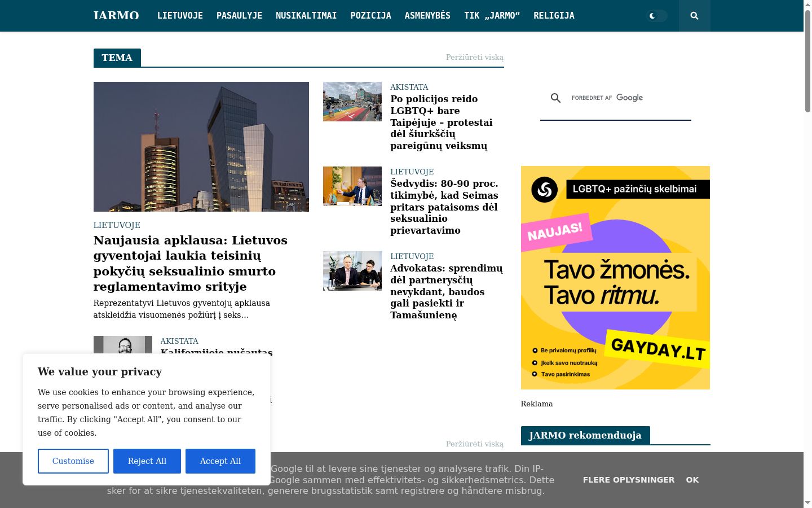Read the Kalifornijoje nušautas article
812x508 pixels.
point(217,352)
